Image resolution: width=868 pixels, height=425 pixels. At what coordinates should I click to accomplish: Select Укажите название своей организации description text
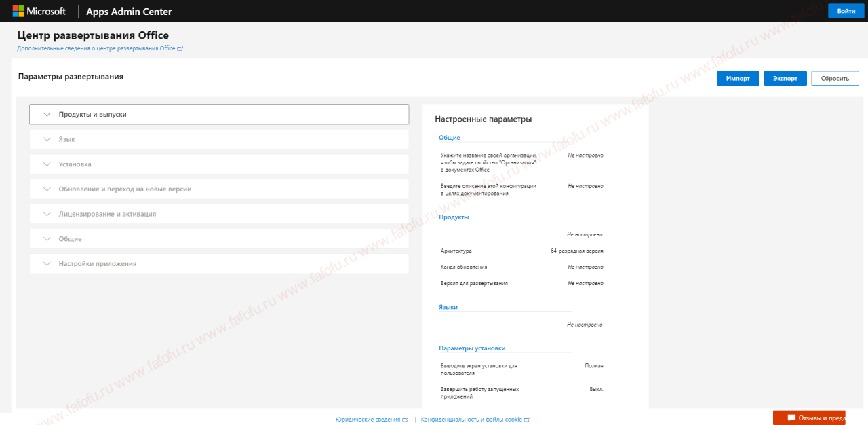click(x=488, y=162)
